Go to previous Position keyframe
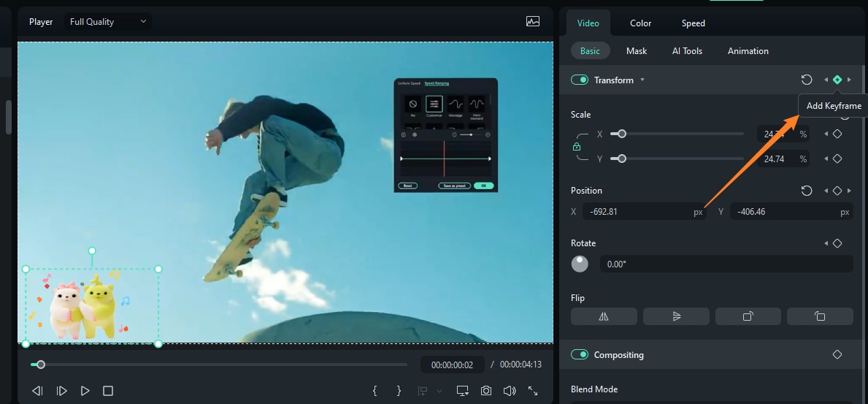 [x=826, y=191]
